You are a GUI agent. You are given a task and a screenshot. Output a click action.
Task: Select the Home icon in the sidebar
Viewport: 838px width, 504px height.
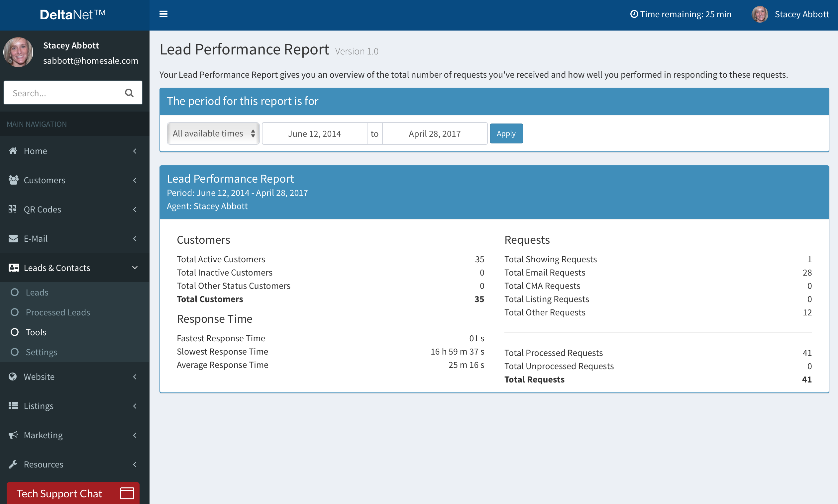pos(13,151)
